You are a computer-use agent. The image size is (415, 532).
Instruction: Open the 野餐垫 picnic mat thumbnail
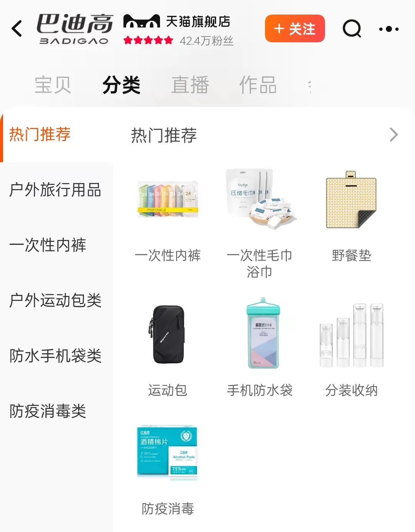[352, 200]
